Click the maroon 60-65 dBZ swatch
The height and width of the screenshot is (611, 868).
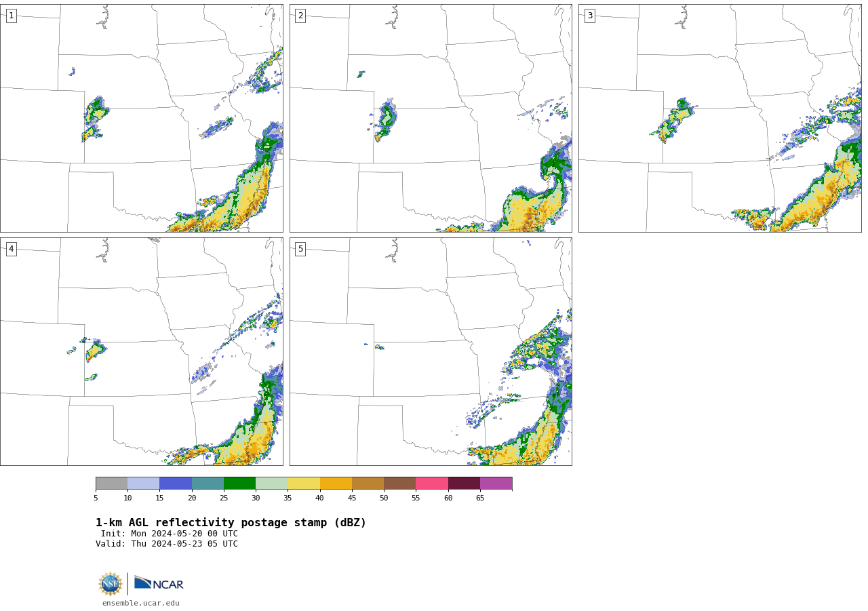[x=464, y=484]
